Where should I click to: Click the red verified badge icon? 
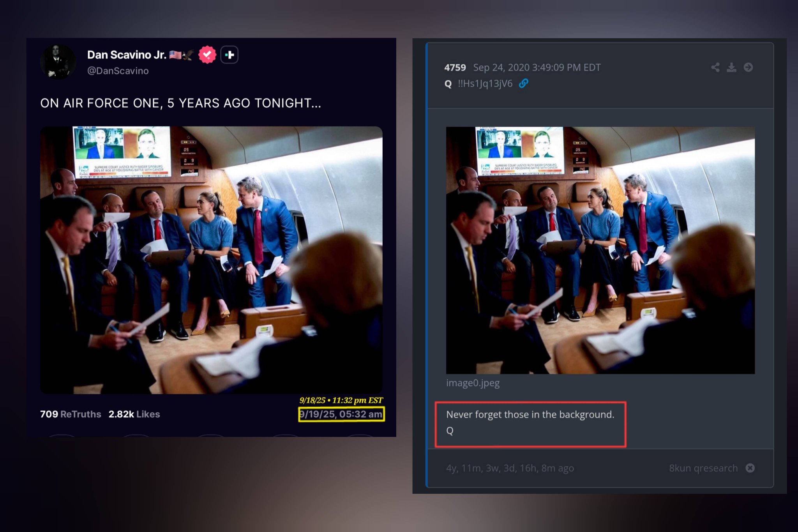(207, 55)
